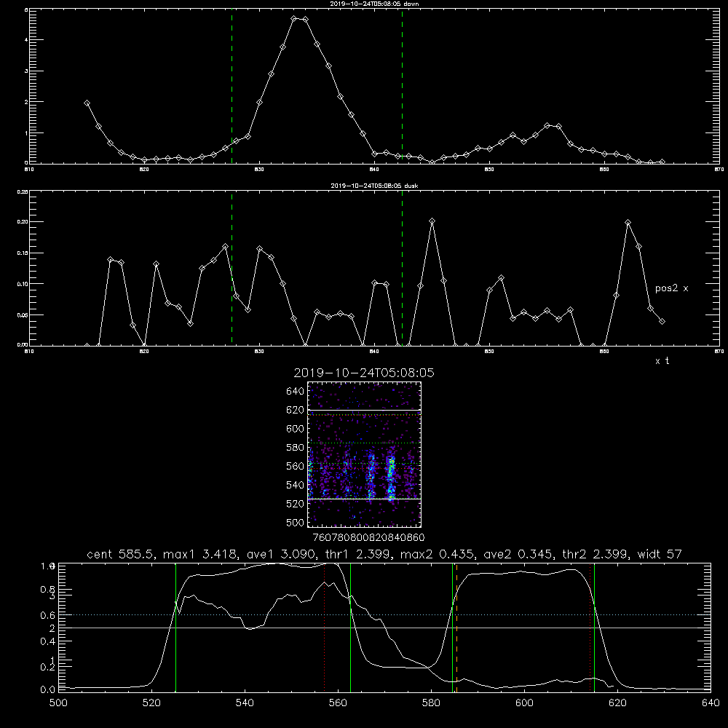Viewport: 728px width, 728px height.
Task: Click the 'pos2 x' label
Action: click(671, 288)
